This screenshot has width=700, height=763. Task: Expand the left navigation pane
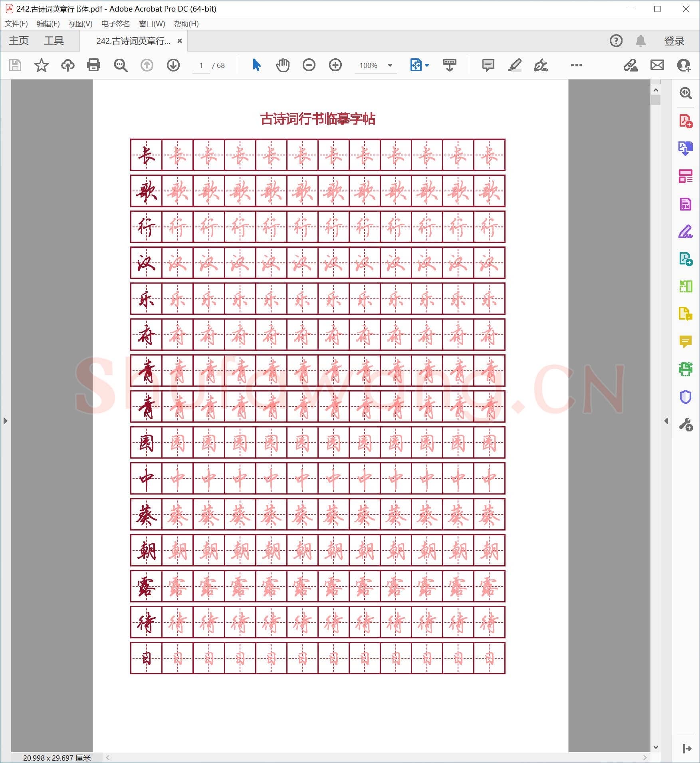coord(5,421)
